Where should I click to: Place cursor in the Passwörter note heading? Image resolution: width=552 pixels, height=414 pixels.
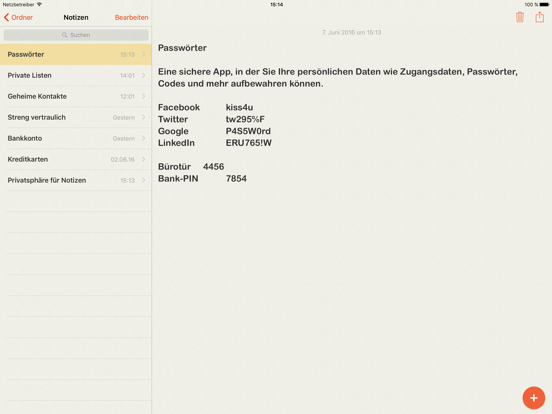pyautogui.click(x=182, y=48)
